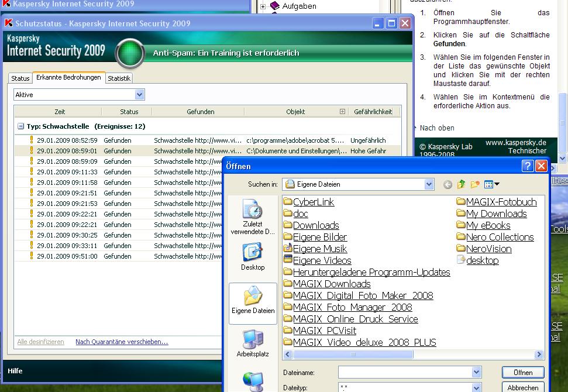The image size is (568, 392).
Task: Open the view menu icon in Öffnen dialog
Action: 491,184
